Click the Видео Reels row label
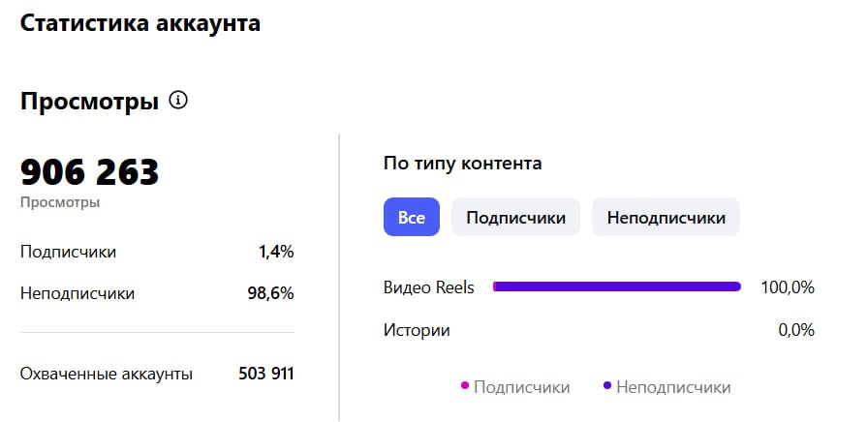This screenshot has height=422, width=868. tap(429, 287)
